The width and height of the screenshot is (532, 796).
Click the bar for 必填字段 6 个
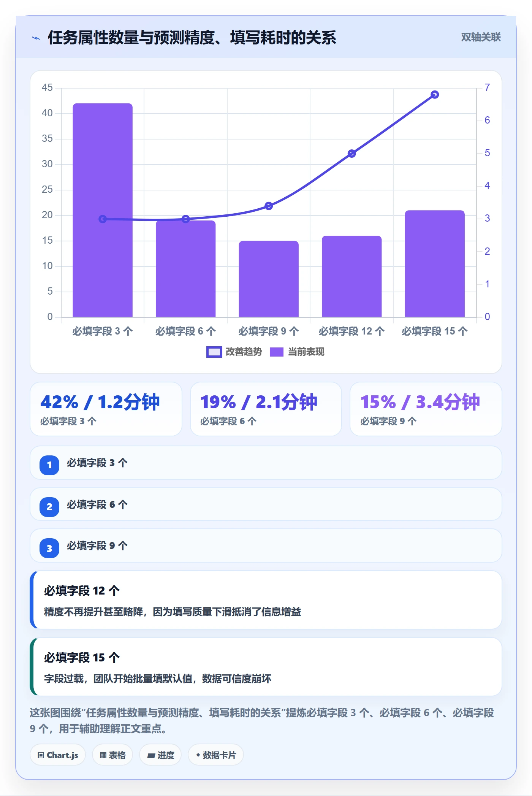coord(185,269)
